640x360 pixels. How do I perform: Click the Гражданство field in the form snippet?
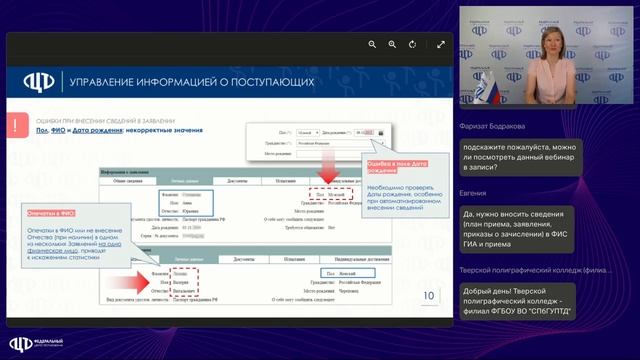(340, 143)
